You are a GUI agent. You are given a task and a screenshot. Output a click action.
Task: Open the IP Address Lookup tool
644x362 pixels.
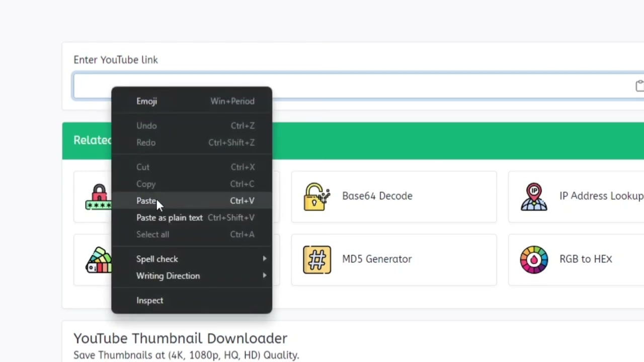[x=576, y=197]
